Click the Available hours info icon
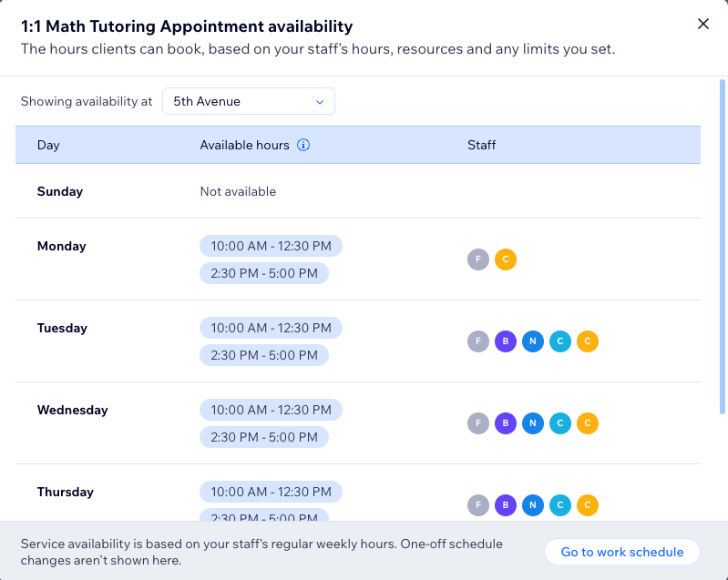This screenshot has width=728, height=580. pos(303,145)
